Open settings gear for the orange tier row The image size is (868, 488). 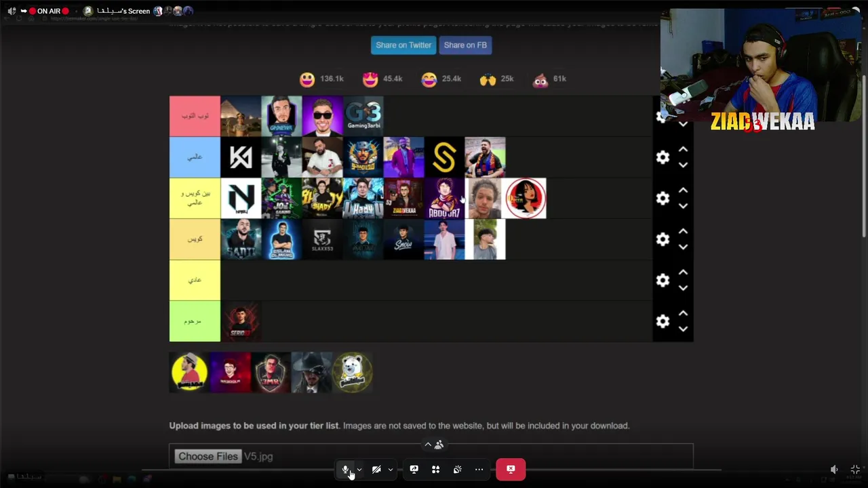point(663,239)
